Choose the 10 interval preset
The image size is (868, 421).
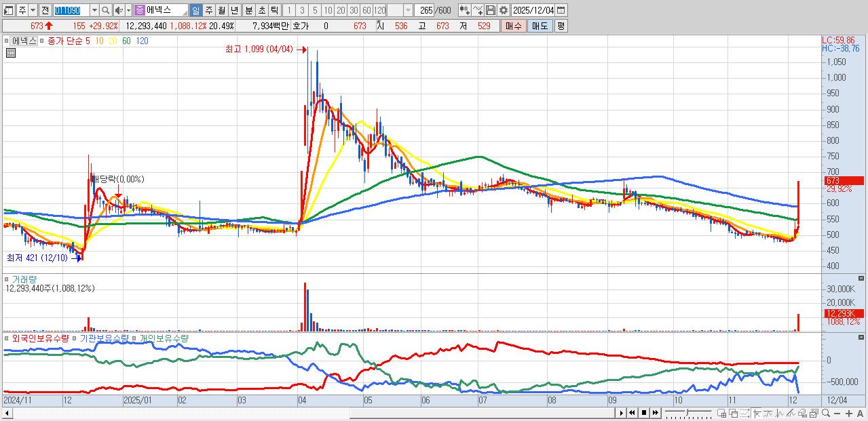328,10
